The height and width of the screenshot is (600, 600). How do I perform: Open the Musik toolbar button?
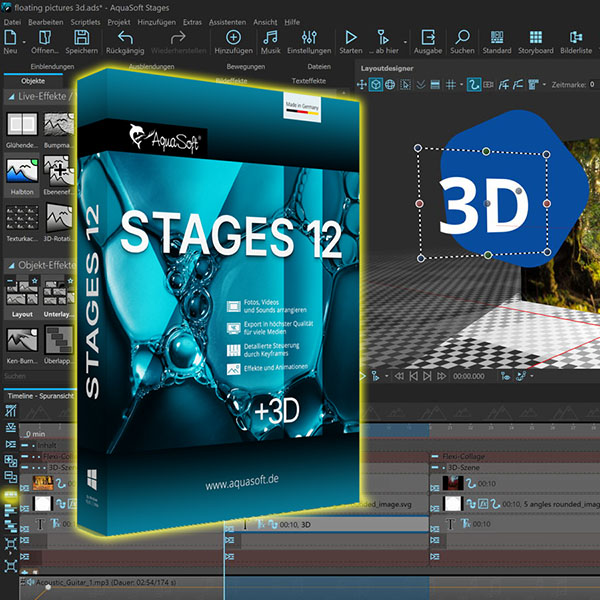click(x=270, y=38)
